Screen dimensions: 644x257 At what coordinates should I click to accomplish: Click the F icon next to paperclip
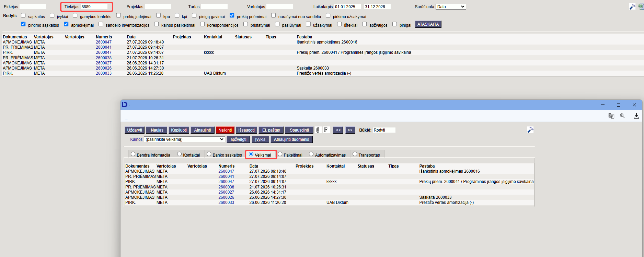pyautogui.click(x=326, y=130)
